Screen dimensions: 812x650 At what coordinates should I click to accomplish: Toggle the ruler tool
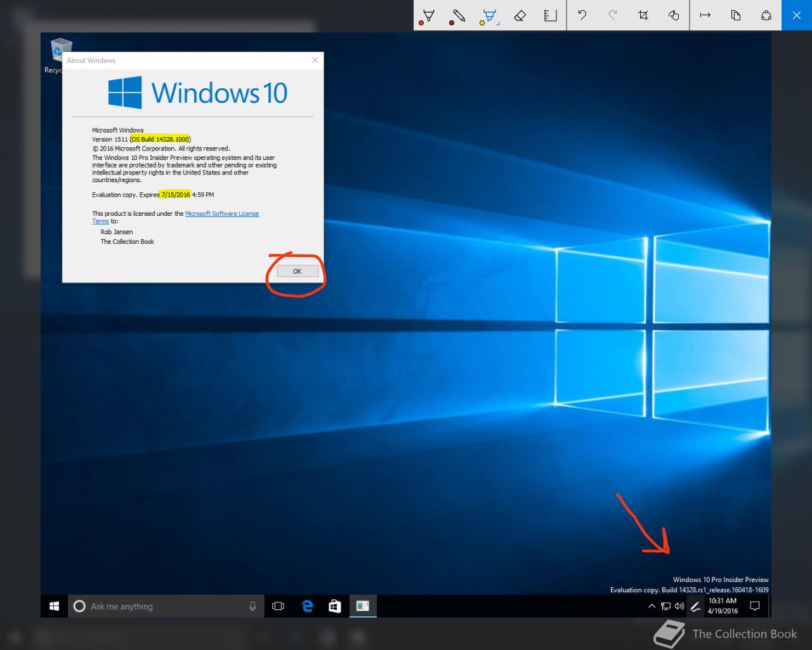click(x=550, y=15)
